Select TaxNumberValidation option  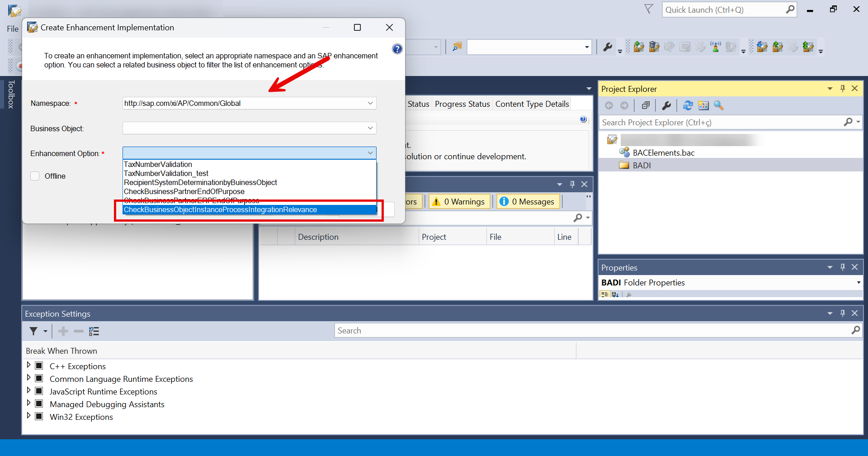250,164
